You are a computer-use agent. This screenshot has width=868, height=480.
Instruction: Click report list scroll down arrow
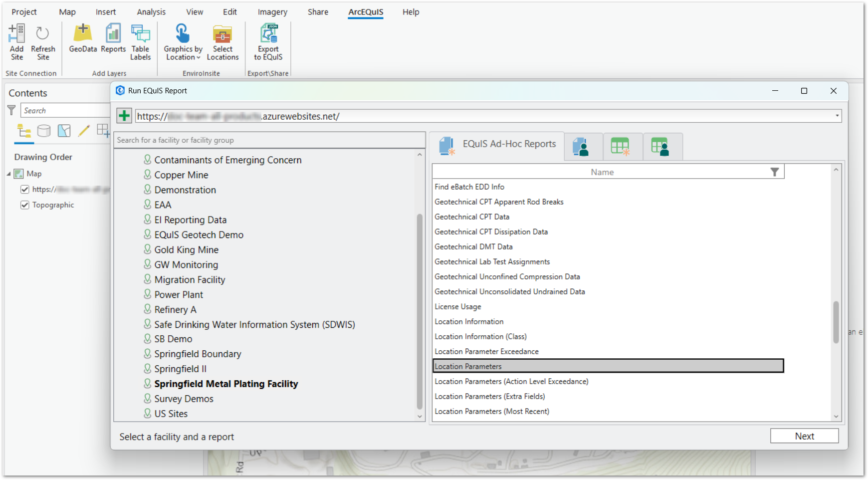[836, 417]
